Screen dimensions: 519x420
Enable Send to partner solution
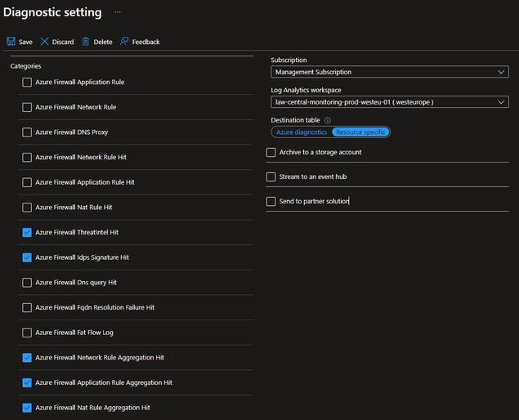point(271,201)
